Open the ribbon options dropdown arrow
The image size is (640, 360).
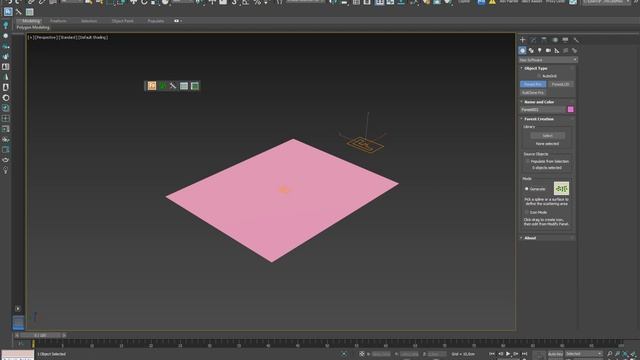(181, 21)
